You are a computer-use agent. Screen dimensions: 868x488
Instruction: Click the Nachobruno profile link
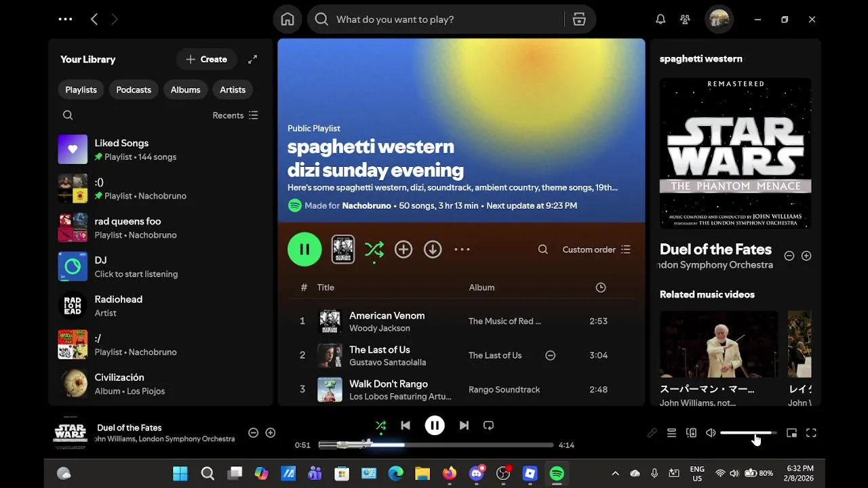pyautogui.click(x=366, y=205)
